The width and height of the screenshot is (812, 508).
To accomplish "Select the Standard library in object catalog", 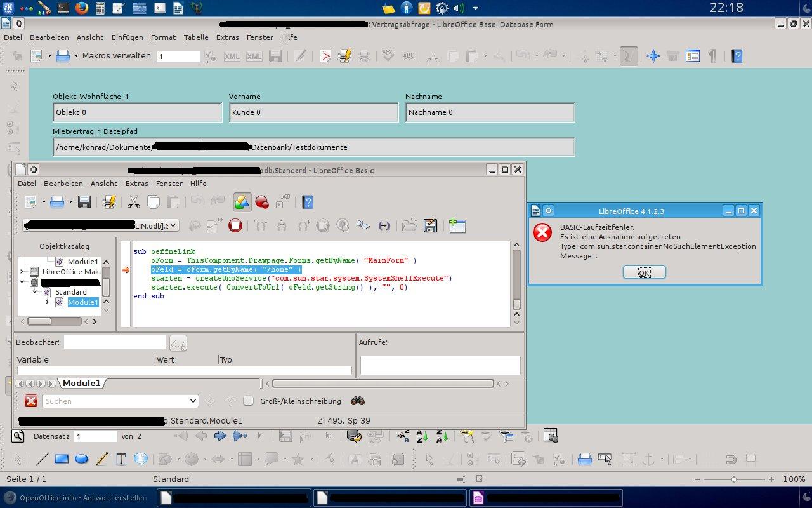I will pos(70,292).
